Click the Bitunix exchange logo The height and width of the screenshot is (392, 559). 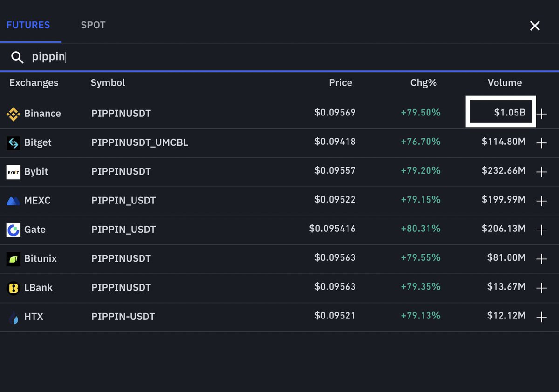point(13,258)
